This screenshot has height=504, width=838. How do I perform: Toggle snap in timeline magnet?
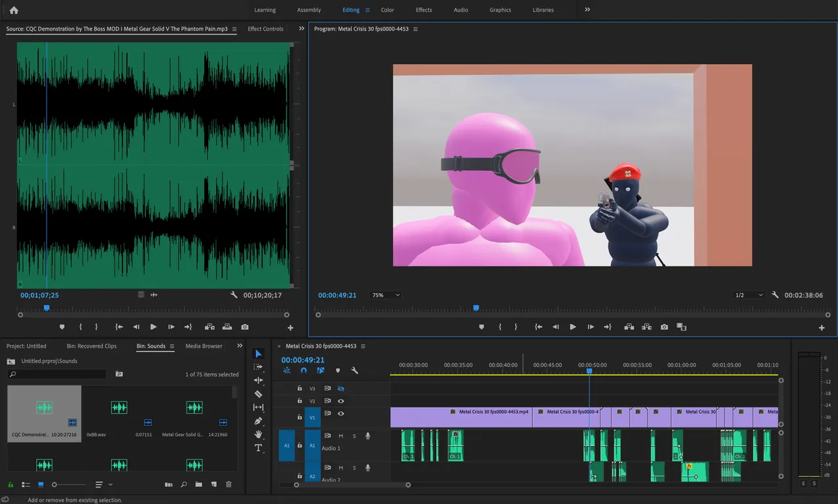pos(304,370)
